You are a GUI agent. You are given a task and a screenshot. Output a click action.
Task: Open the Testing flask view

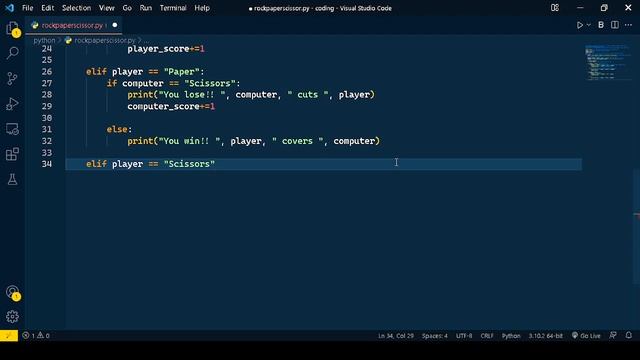pos(13,179)
